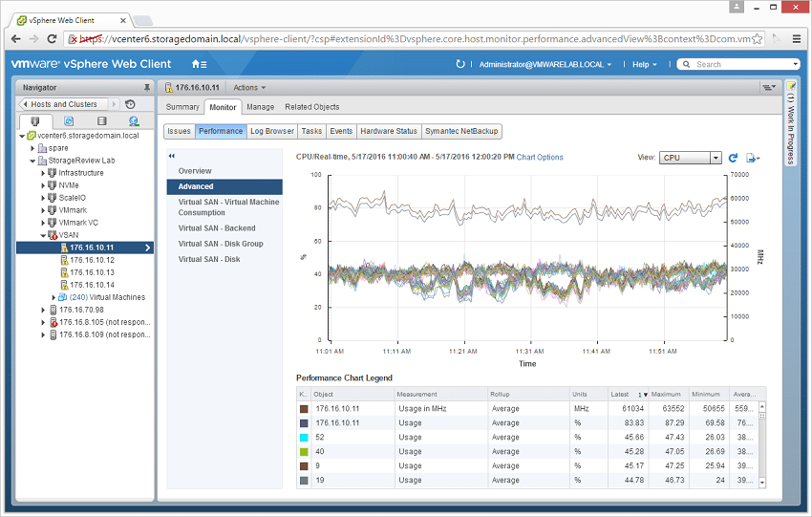Bookmark this page with the star
Image resolution: width=812 pixels, height=517 pixels.
[758, 39]
